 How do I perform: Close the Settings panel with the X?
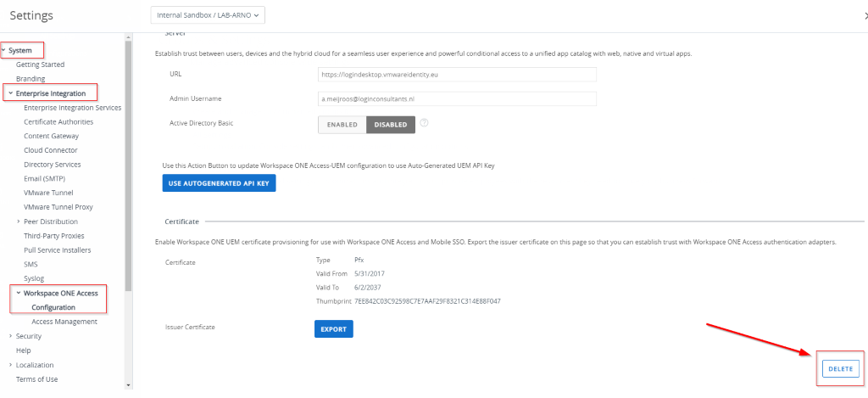click(865, 15)
